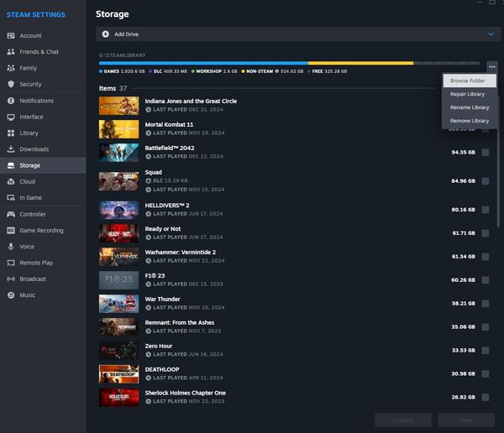Click the yellow Non-Steam segment of storage bar
The height and width of the screenshot is (433, 504).
360,63
